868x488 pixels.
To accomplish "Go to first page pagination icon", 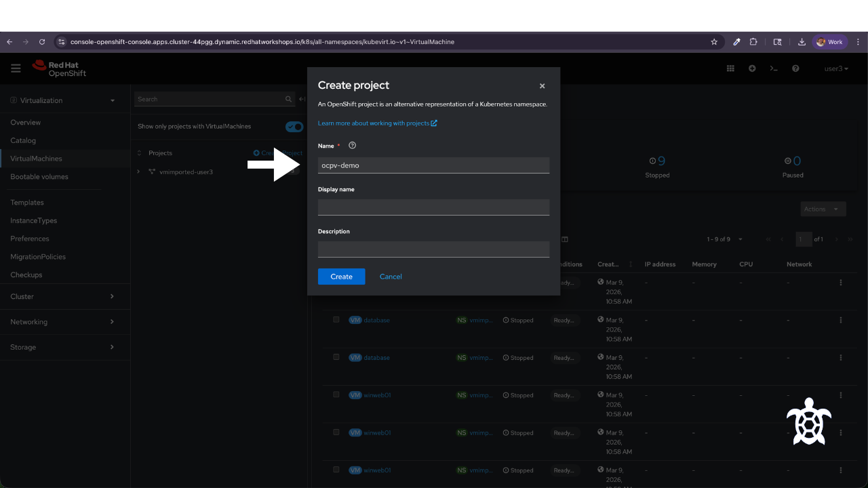I will tap(768, 239).
